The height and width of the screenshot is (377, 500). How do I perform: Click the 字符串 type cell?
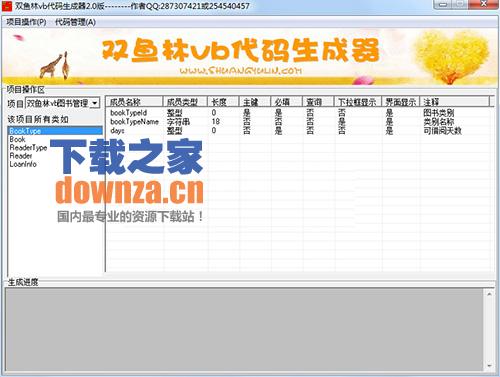point(178,122)
